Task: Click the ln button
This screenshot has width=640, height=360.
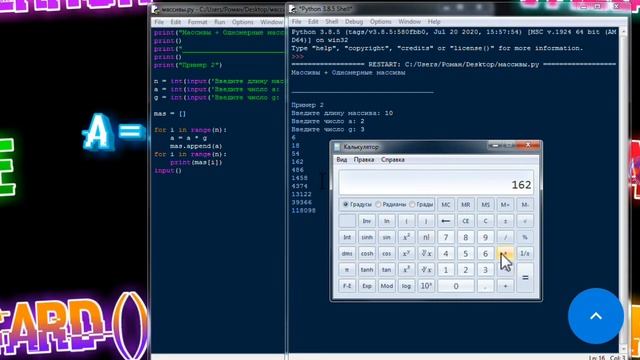Action: tap(387, 221)
